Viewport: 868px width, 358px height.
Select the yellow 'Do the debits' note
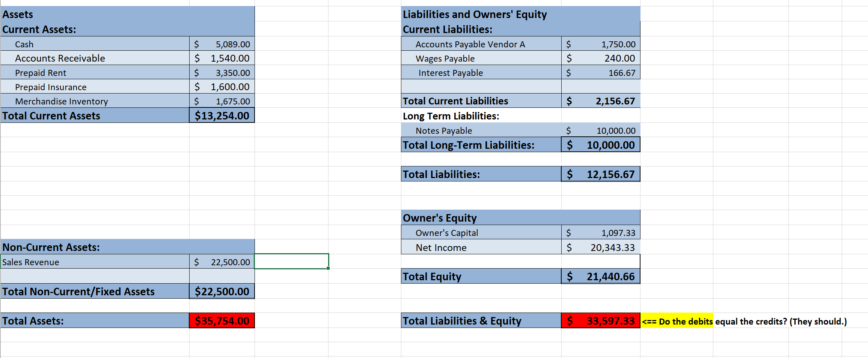click(x=677, y=321)
